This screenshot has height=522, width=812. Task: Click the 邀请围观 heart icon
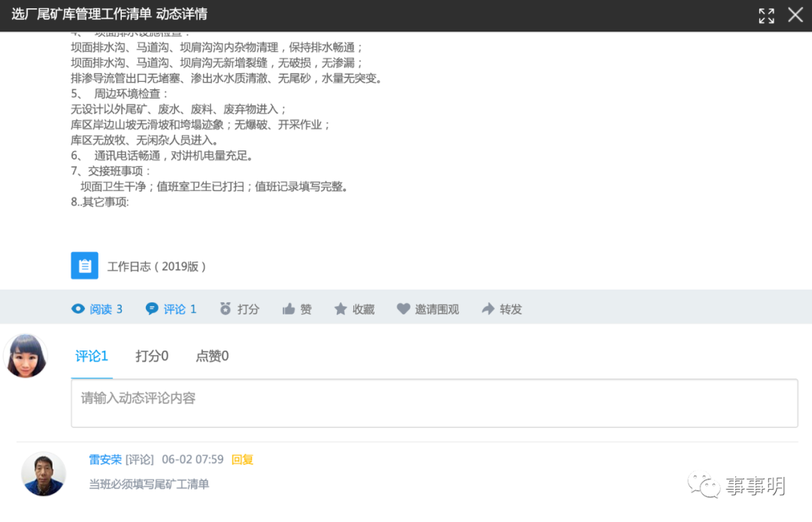click(x=404, y=308)
